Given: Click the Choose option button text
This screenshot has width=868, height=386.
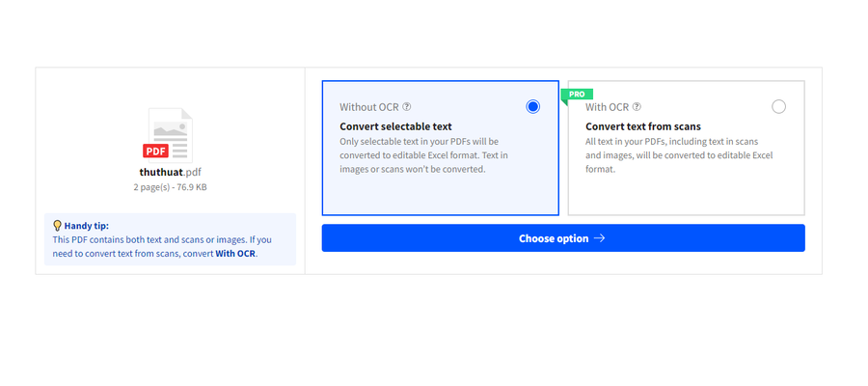Looking at the screenshot, I should pos(554,238).
